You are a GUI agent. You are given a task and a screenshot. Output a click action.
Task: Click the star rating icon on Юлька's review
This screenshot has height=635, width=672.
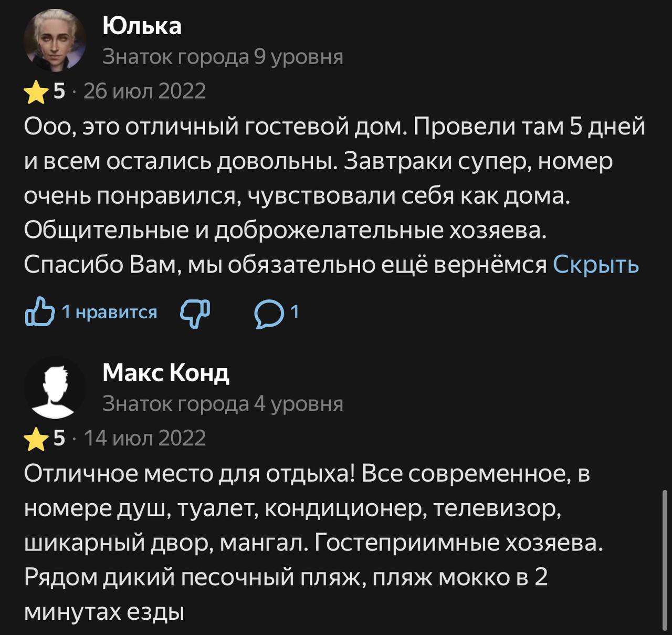36,92
